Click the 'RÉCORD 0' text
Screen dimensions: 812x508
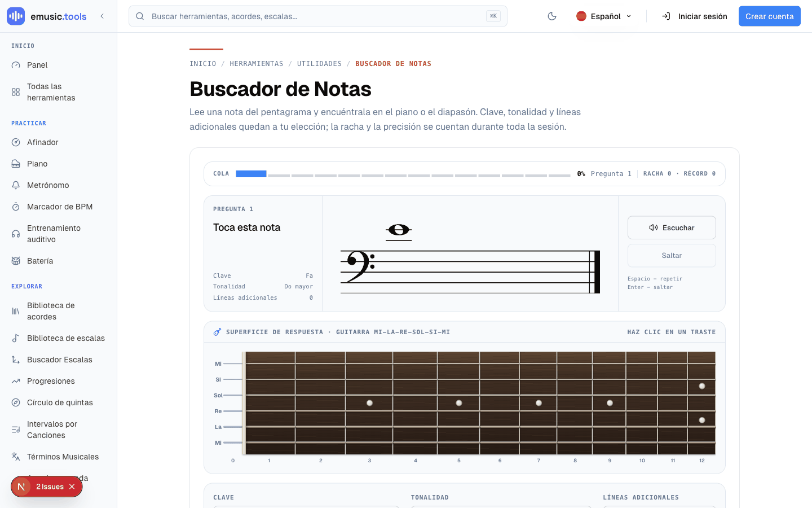pyautogui.click(x=699, y=174)
